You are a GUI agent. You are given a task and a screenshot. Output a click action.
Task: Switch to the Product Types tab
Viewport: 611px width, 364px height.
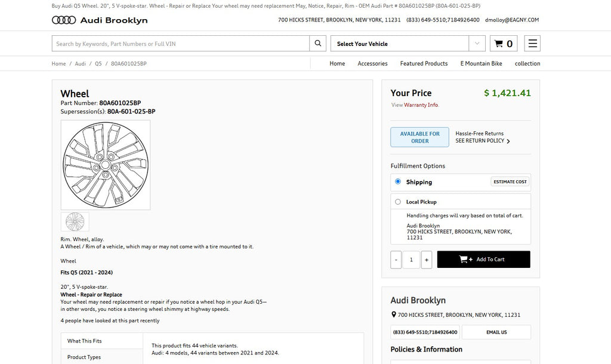tap(102, 357)
